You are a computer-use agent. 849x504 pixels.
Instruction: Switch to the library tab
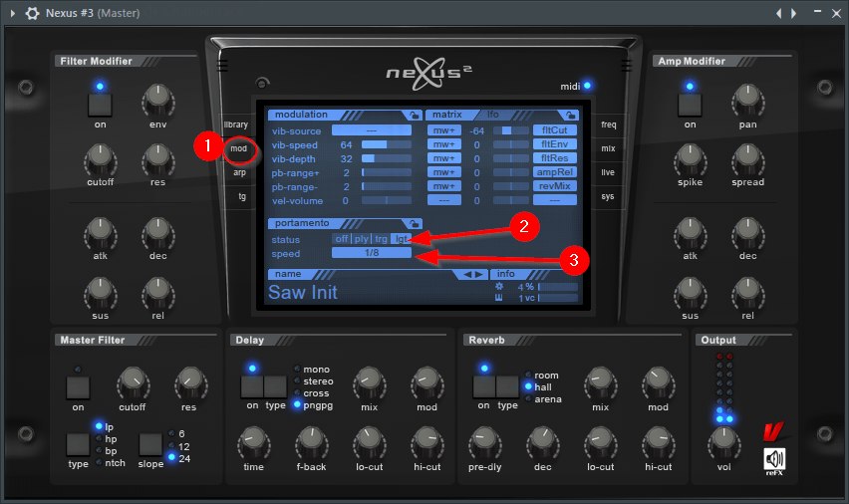point(236,125)
